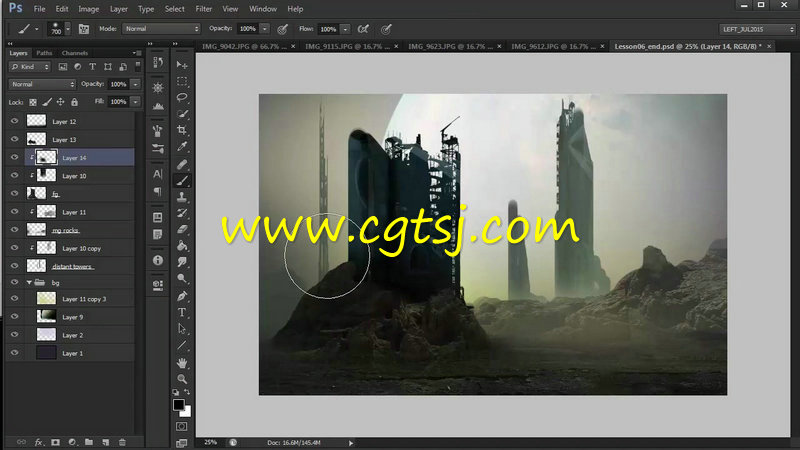Screen dimensions: 800x450
Task: Toggle lock transparent pixels
Action: 33,102
